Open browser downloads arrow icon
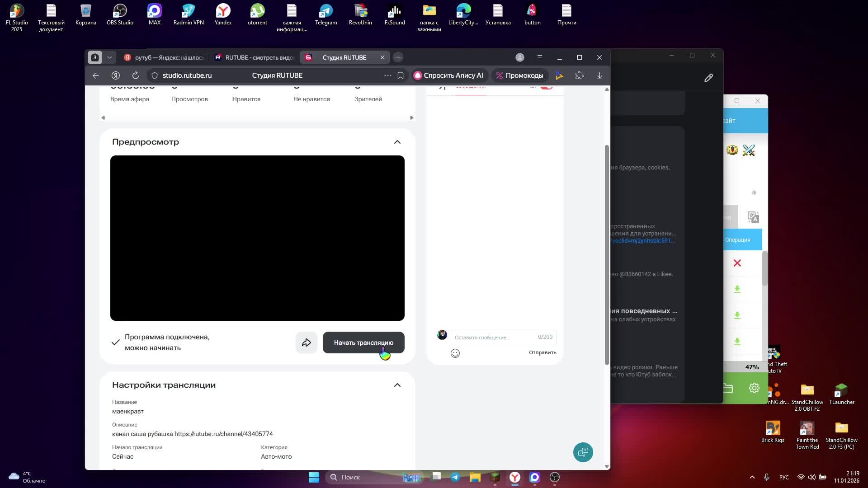868x488 pixels. click(599, 75)
